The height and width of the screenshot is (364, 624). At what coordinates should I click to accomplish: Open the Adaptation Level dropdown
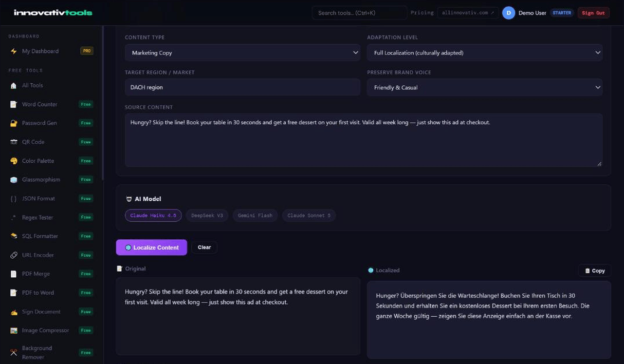tap(485, 52)
